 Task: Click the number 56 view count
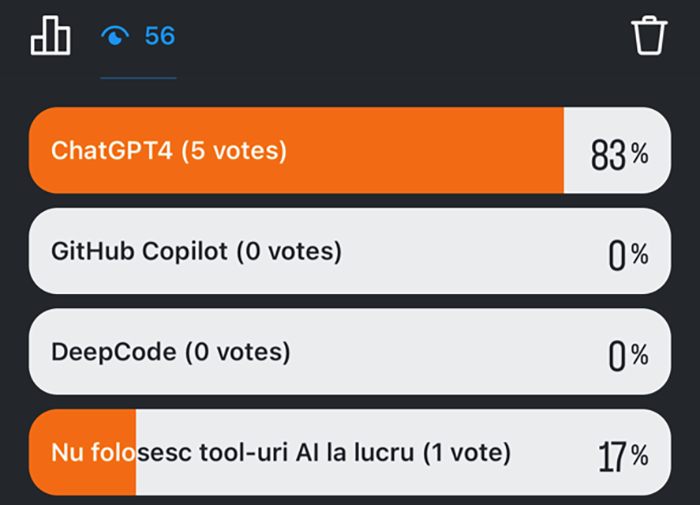160,37
